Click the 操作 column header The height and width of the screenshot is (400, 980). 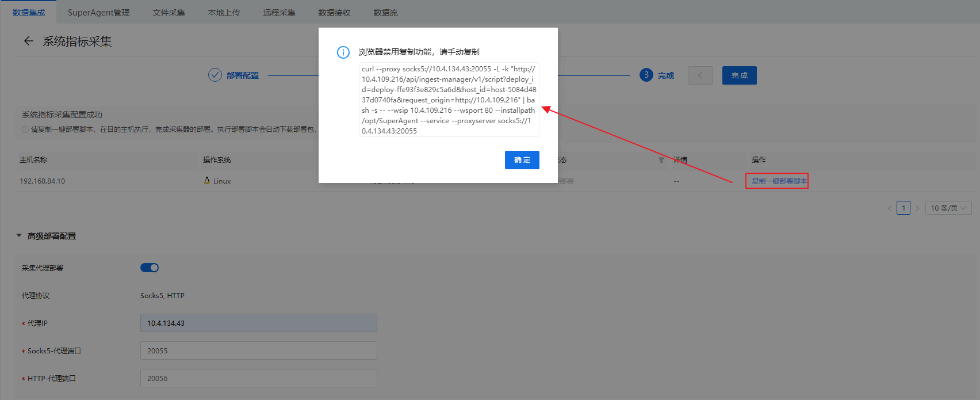pyautogui.click(x=759, y=160)
